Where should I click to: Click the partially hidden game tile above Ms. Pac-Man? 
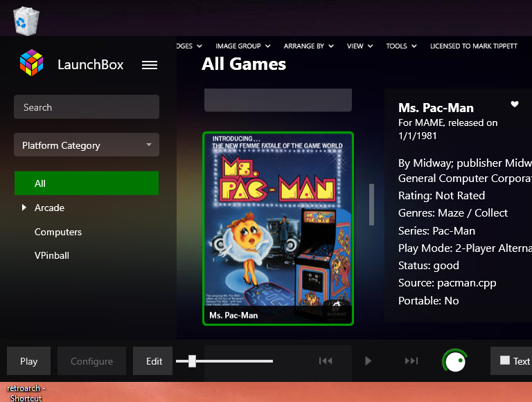(278, 100)
